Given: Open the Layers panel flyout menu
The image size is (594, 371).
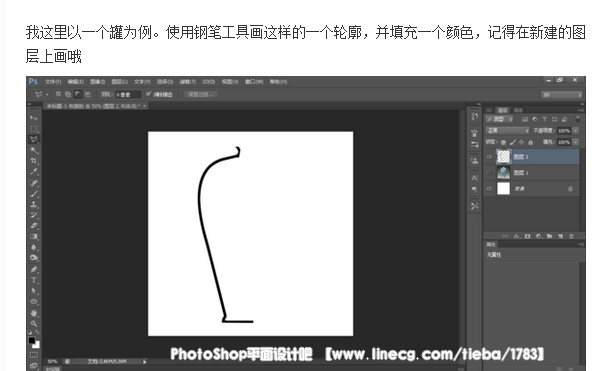Looking at the screenshot, I should click(x=580, y=110).
